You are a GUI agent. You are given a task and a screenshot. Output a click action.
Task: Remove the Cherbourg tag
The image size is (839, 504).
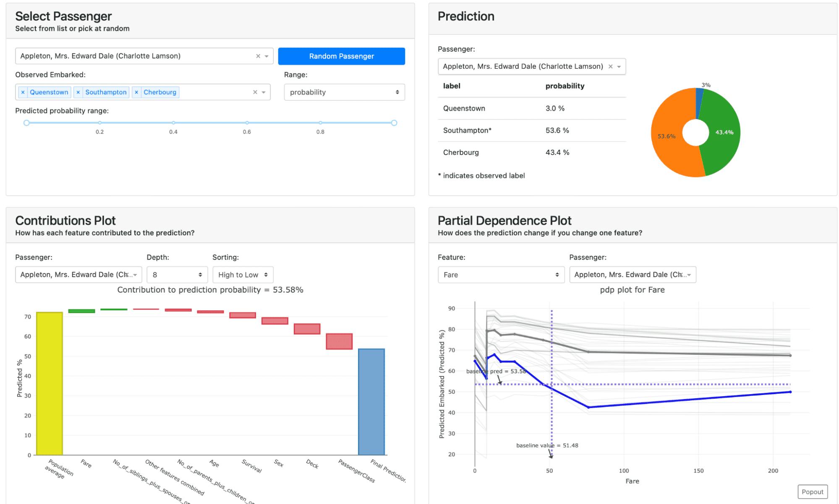coord(136,92)
